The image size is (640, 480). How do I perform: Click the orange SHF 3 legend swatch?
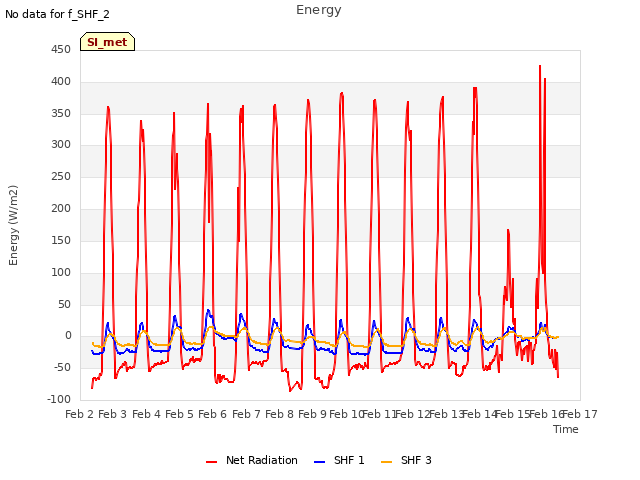tap(386, 462)
